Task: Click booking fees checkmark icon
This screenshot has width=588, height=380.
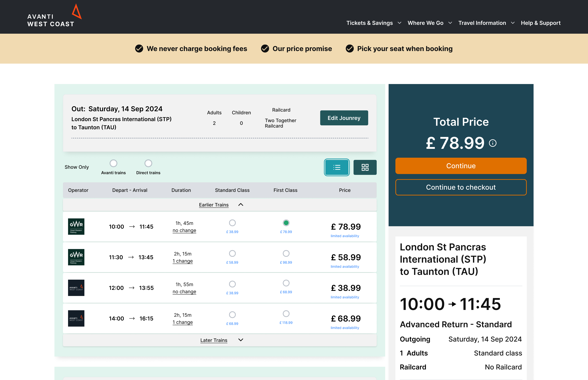Action: 139,49
